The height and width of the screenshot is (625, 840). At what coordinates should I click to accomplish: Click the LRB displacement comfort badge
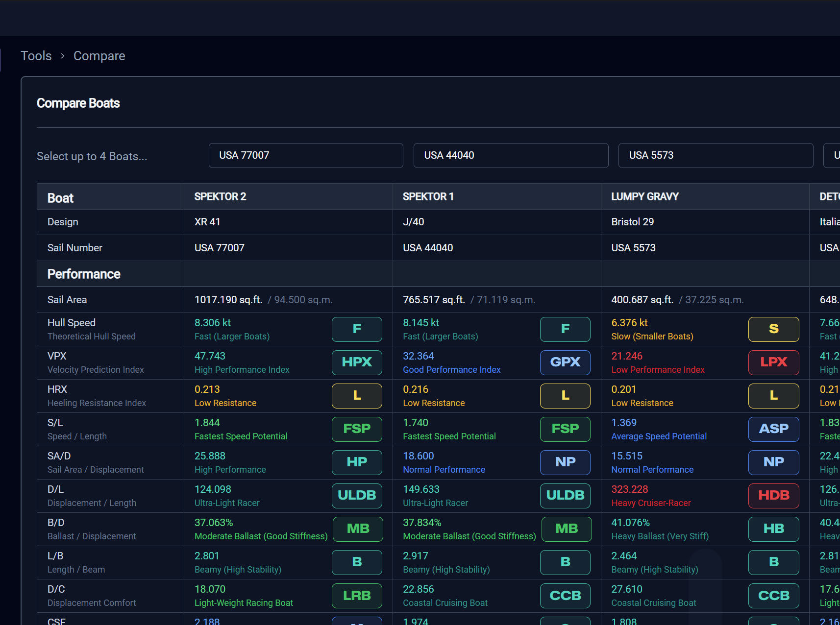[356, 596]
